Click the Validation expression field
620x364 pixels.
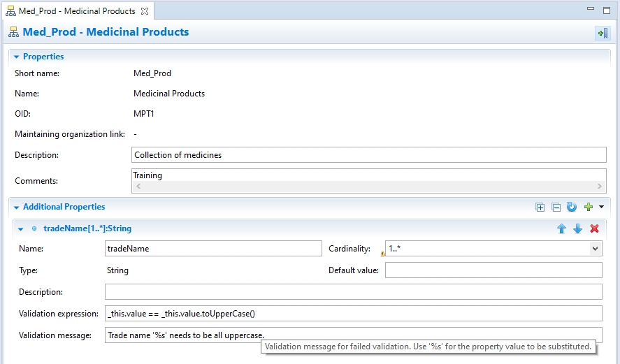pos(353,314)
